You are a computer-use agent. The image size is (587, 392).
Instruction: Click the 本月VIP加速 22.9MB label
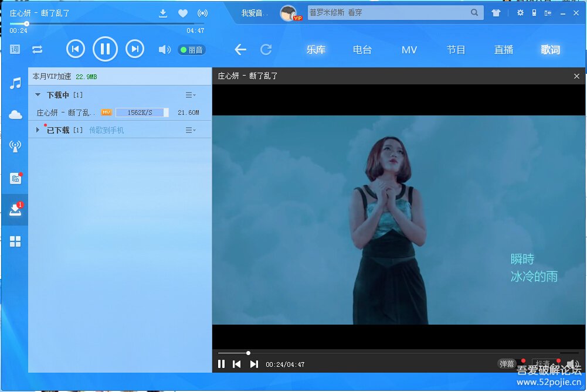coord(65,77)
